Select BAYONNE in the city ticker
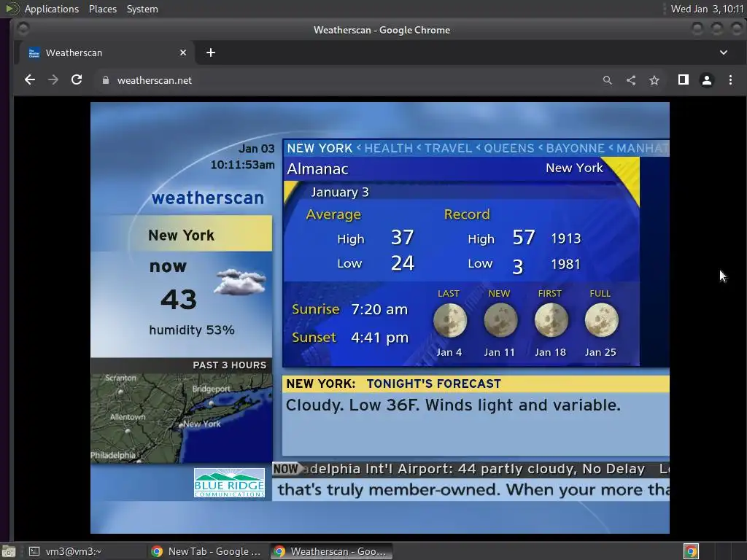The width and height of the screenshot is (747, 560). [575, 148]
